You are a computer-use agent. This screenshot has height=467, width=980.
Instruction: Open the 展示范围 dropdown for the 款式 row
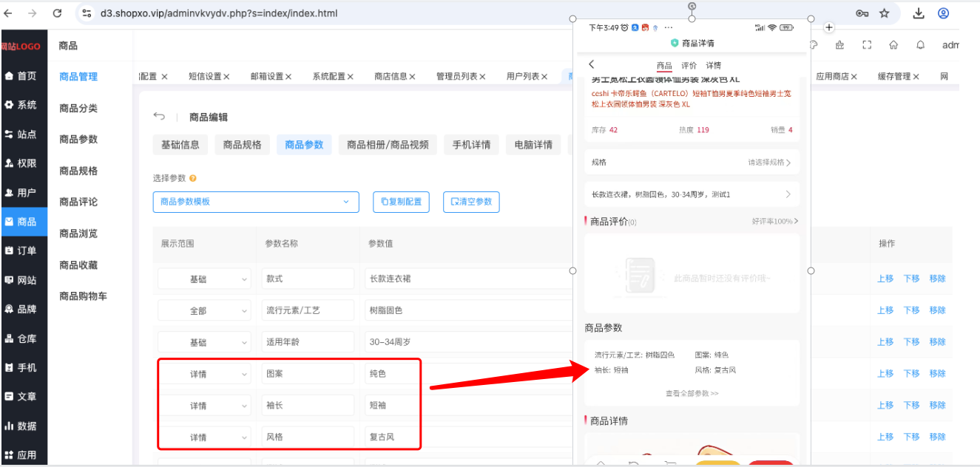tap(204, 279)
